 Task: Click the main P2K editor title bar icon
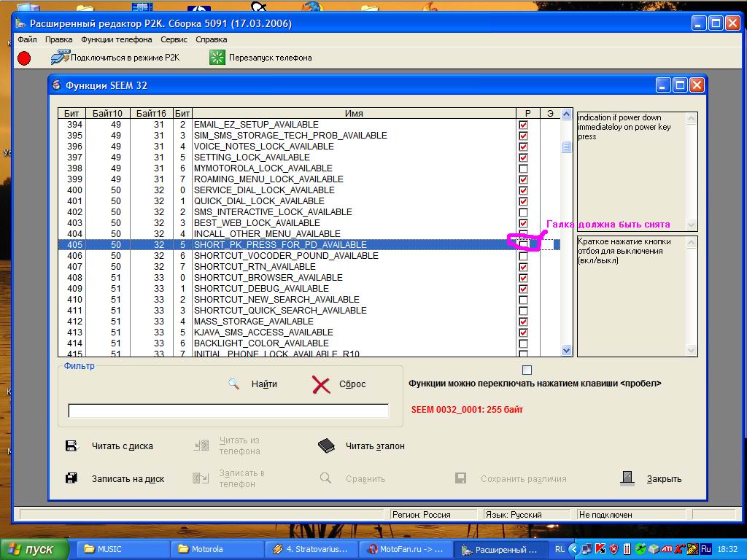click(20, 23)
